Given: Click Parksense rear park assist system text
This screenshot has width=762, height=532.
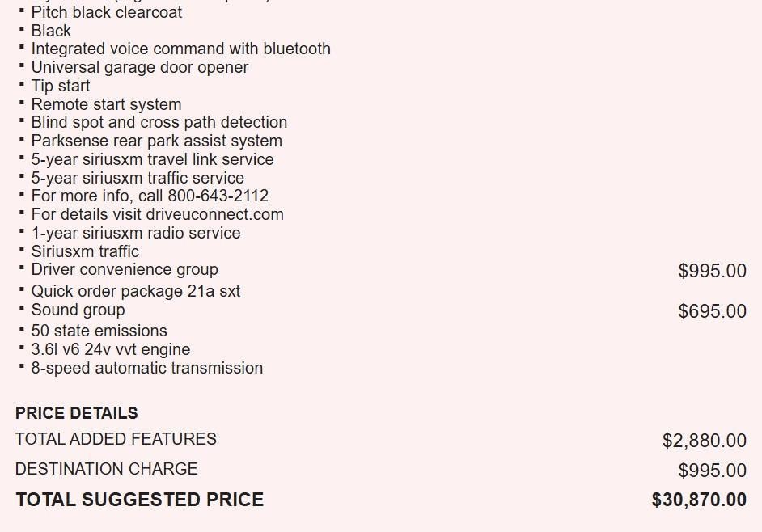Looking at the screenshot, I should click(156, 141).
